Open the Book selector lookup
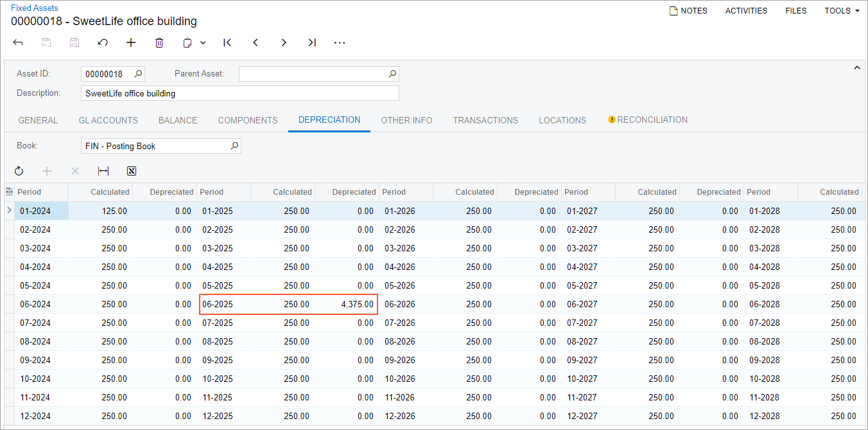This screenshot has height=430, width=868. 234,146
